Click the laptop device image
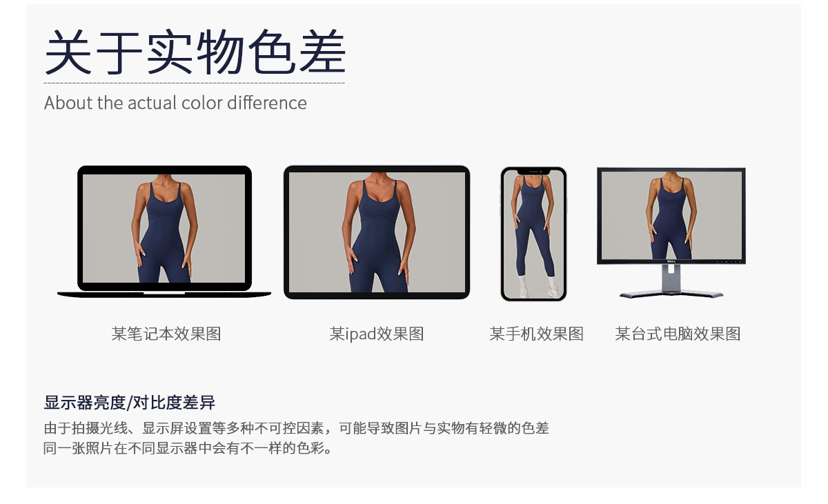 tap(164, 232)
